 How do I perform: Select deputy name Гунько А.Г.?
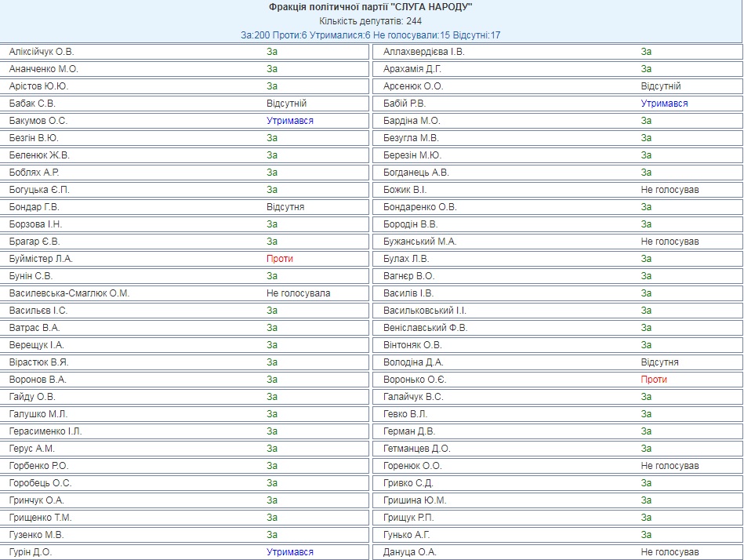point(407,535)
